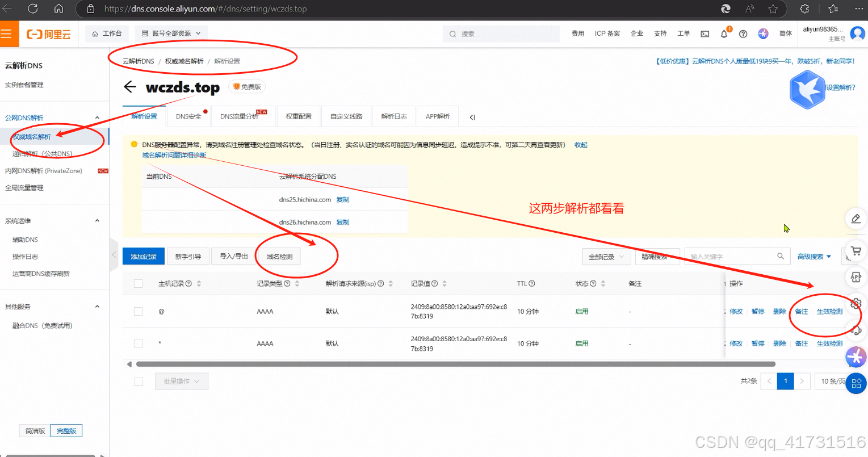Click 域名检测 button
This screenshot has width=868, height=457.
280,257
